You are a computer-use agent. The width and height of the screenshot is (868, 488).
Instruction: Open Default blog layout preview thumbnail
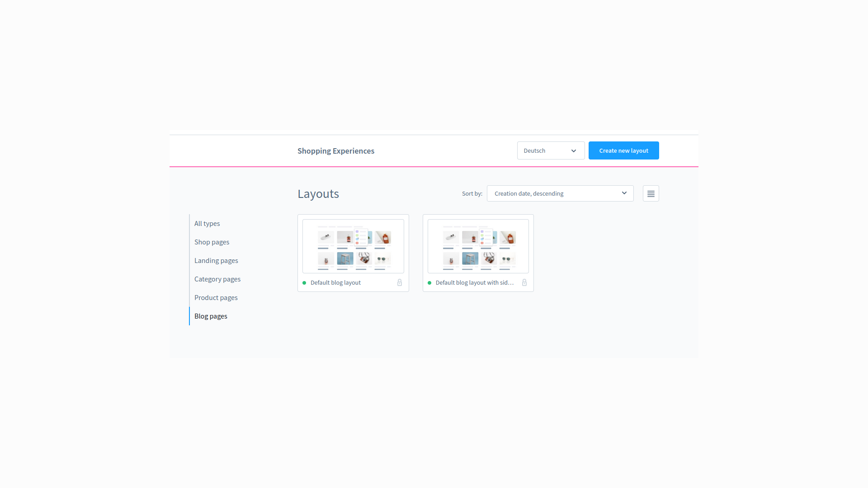click(x=353, y=246)
